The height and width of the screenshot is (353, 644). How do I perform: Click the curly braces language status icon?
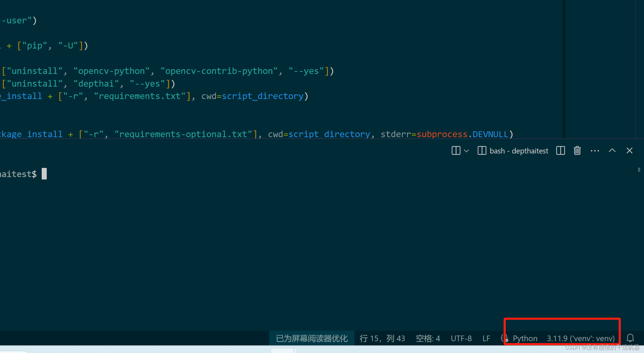tap(504, 338)
